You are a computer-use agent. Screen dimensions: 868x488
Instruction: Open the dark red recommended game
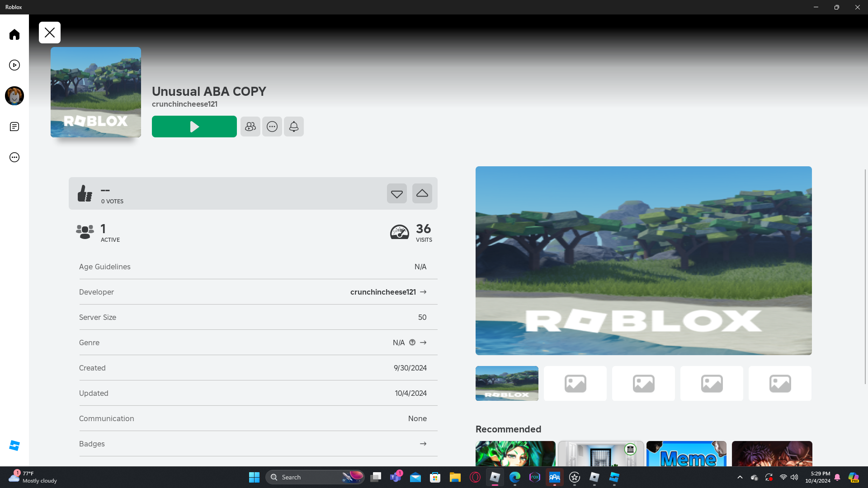772,454
